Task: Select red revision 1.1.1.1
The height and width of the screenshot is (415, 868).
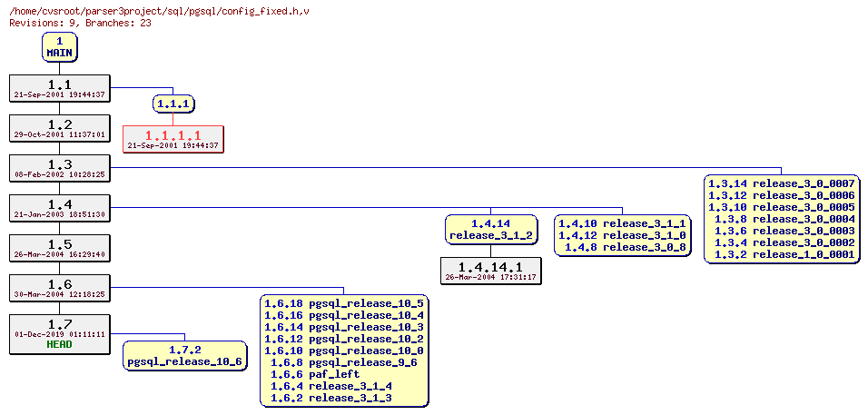Action: click(173, 139)
